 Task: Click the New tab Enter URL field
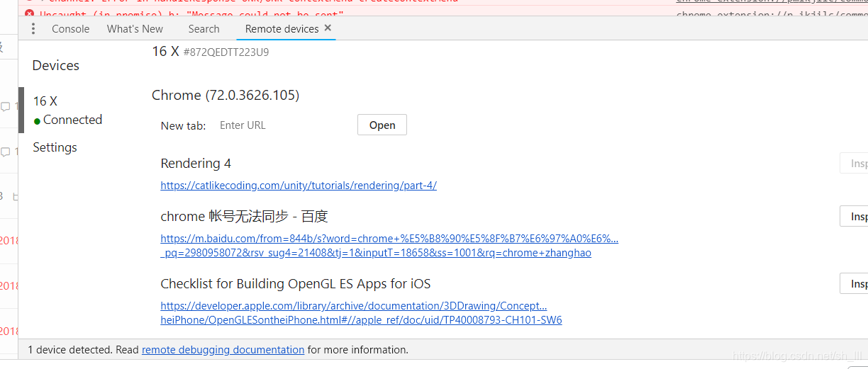click(284, 125)
